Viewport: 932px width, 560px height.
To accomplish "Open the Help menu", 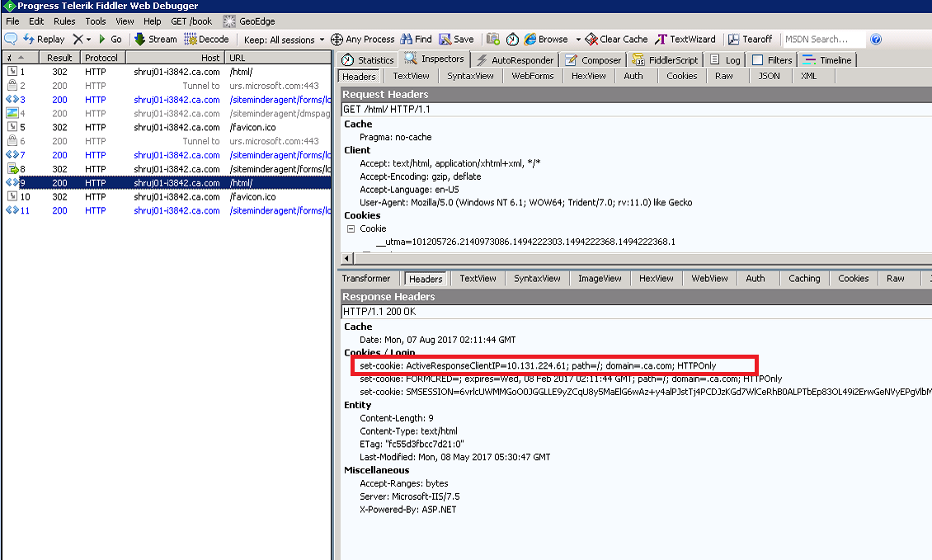I will [x=152, y=21].
